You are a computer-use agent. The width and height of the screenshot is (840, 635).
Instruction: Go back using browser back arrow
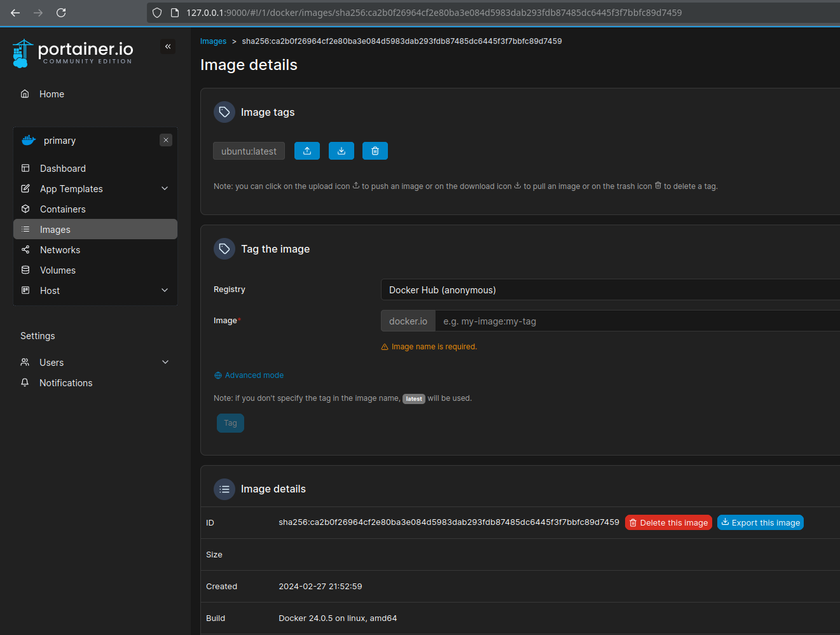15,13
